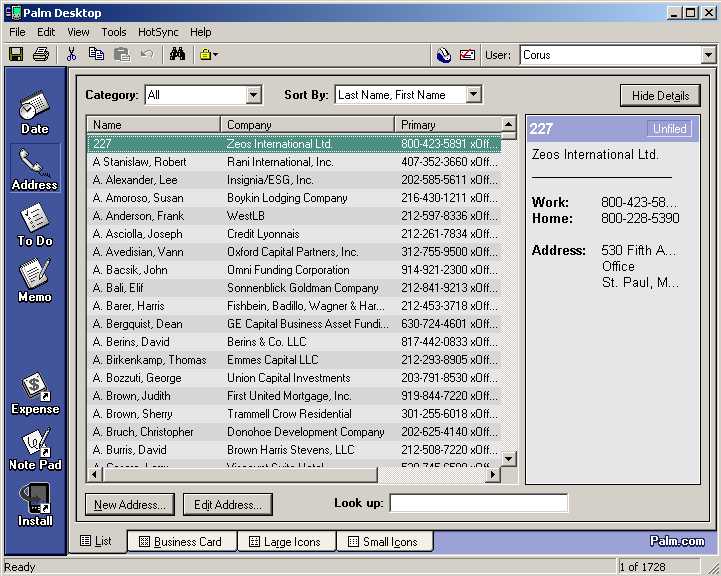Click the list's scroll up arrow
721x576 pixels.
(x=508, y=124)
